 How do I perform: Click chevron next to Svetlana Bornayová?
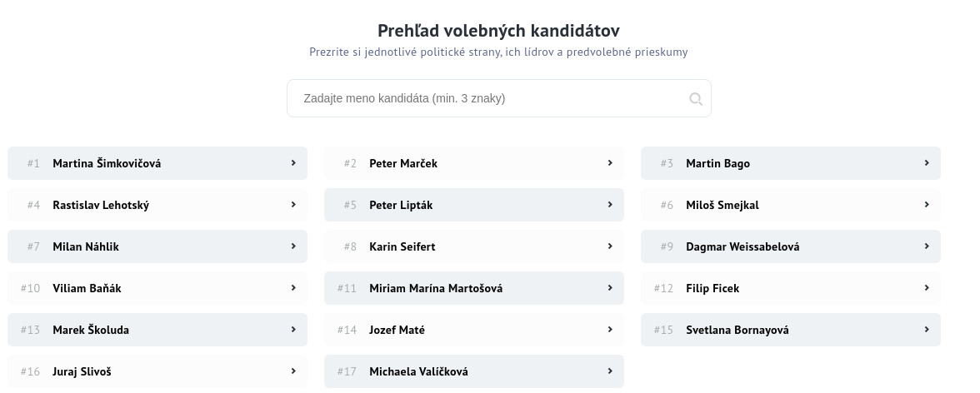(927, 330)
